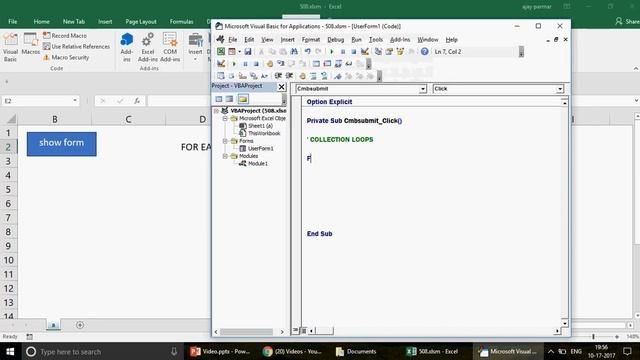640x360 pixels.
Task: Open the Insert UserForm dropdown arrow
Action: pos(239,51)
